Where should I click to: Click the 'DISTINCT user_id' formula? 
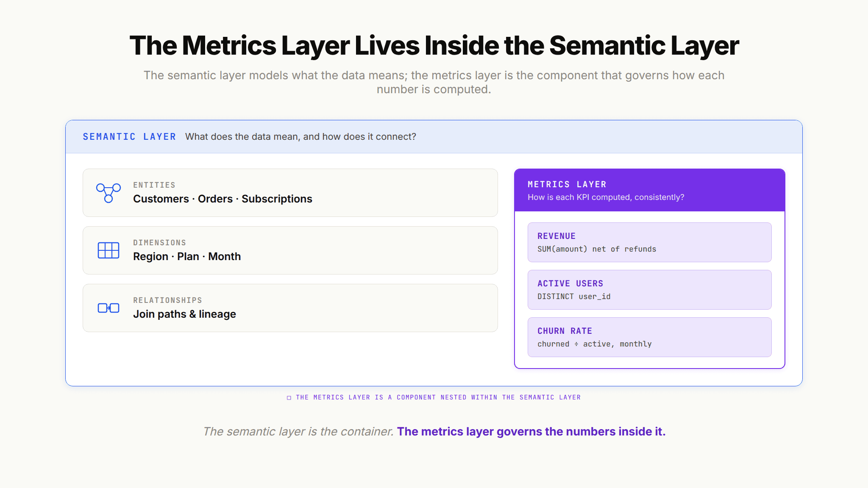574,297
